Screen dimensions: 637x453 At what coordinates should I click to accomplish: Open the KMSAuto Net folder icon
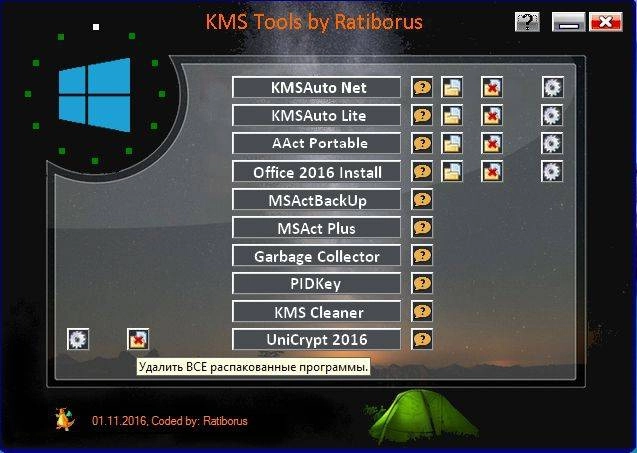pyautogui.click(x=452, y=87)
